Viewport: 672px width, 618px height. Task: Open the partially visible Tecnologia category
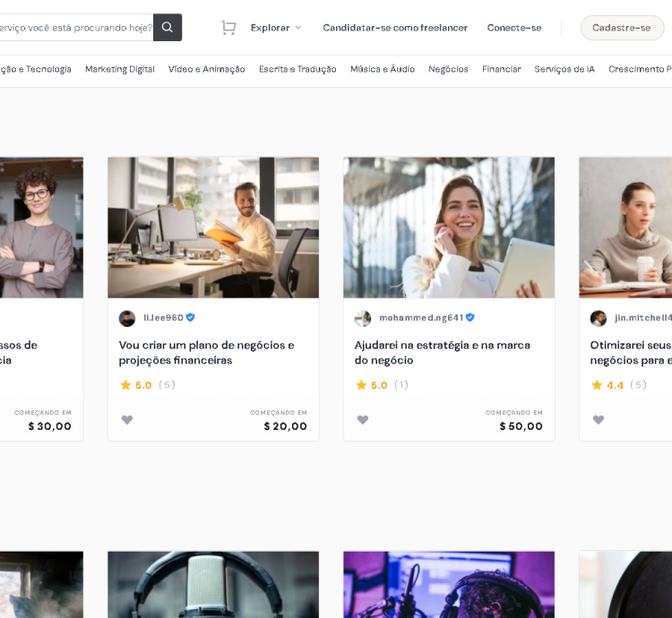[x=36, y=69]
